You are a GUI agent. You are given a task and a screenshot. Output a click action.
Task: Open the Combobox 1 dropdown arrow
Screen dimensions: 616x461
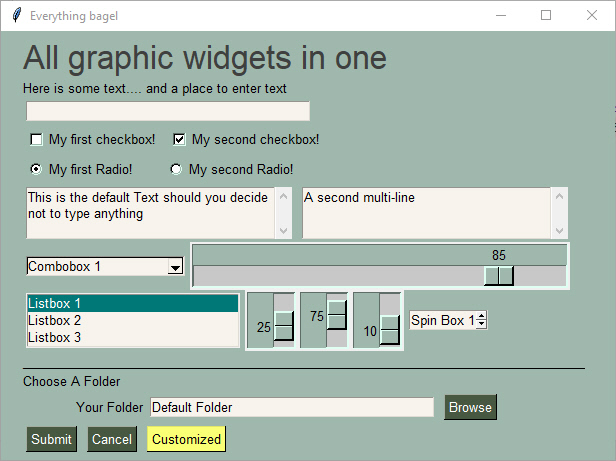pos(175,267)
